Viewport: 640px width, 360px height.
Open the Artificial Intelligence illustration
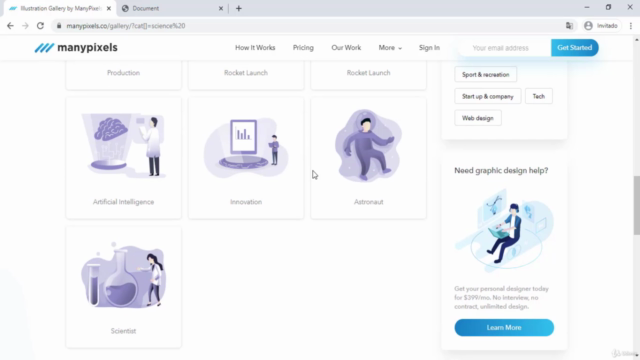[123, 158]
